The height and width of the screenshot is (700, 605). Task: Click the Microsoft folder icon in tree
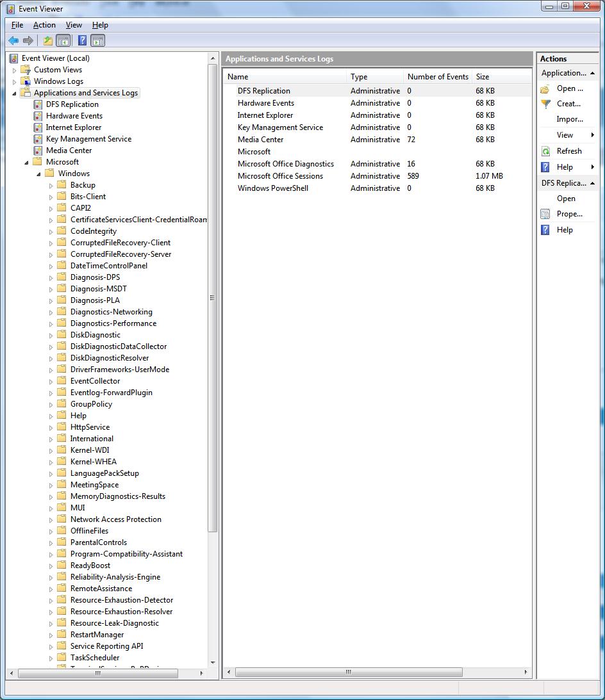[x=38, y=161]
